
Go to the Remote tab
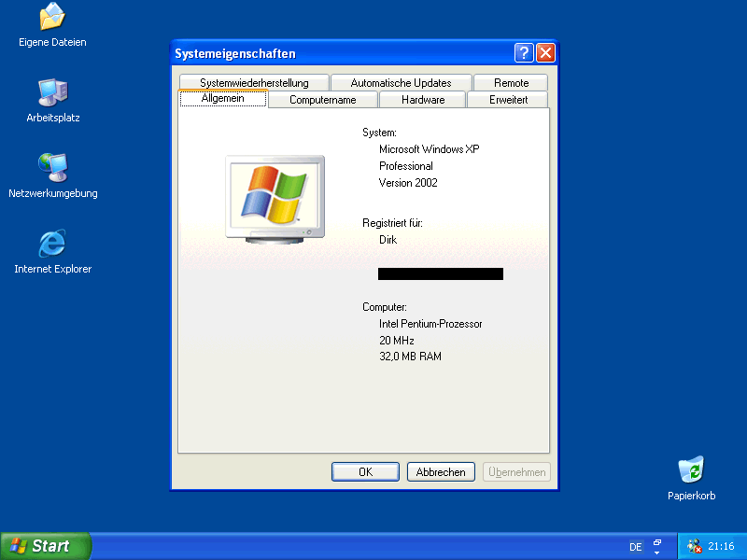click(511, 83)
